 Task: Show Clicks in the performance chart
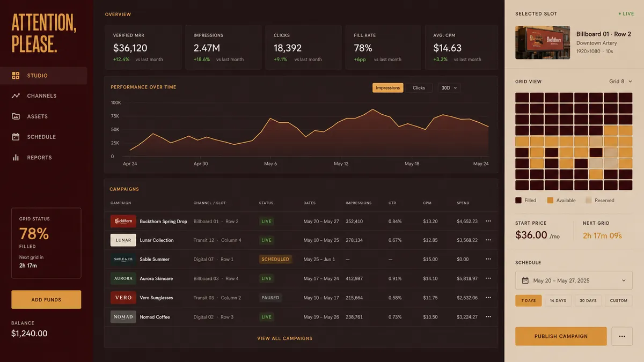[x=419, y=88]
